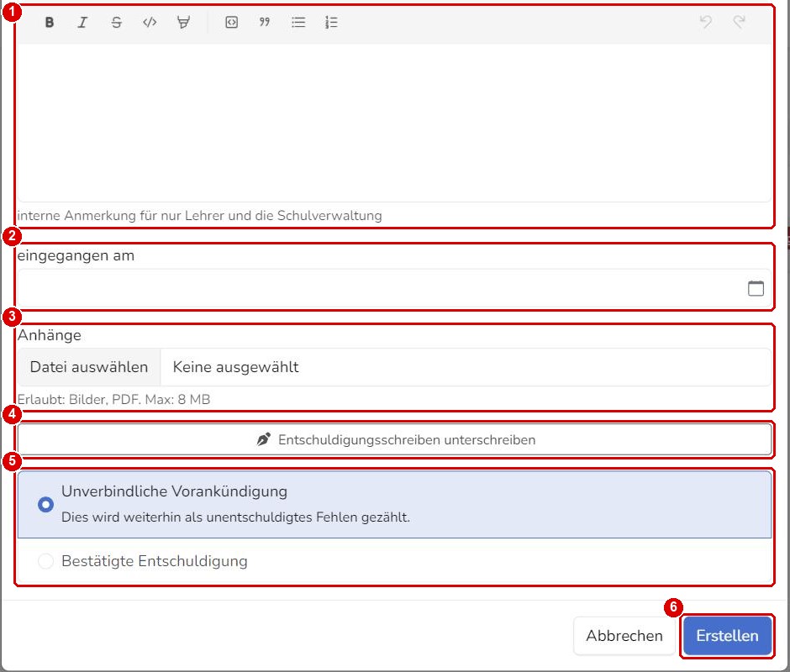Undo the last edit in the editor
This screenshot has height=672, width=790.
706,22
